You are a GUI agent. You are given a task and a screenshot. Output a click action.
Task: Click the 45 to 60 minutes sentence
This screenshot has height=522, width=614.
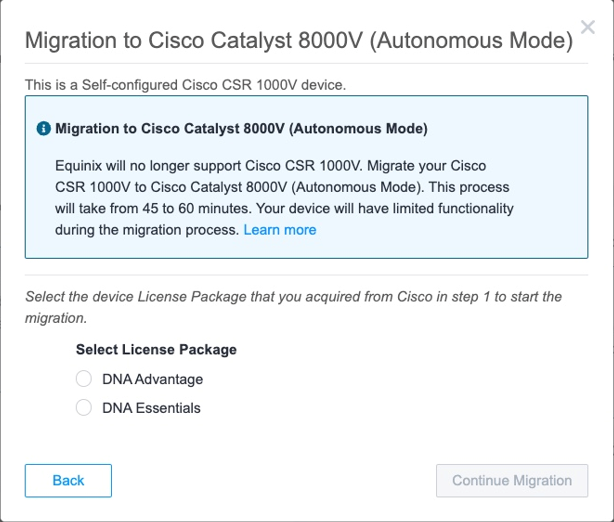(x=152, y=208)
